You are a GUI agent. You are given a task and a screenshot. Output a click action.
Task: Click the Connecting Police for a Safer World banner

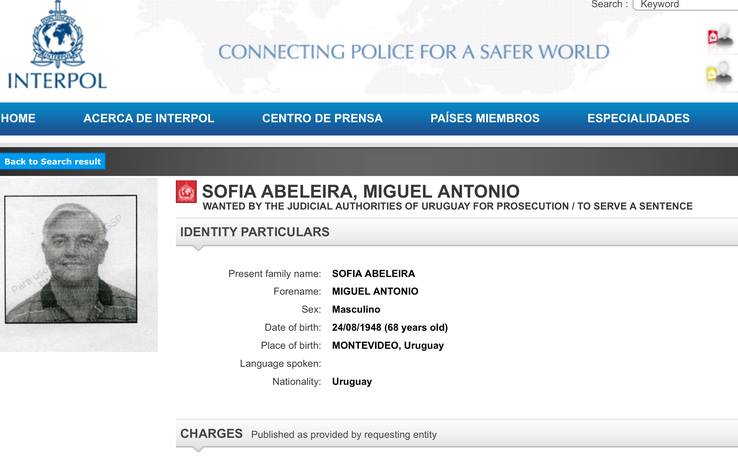coord(413,52)
